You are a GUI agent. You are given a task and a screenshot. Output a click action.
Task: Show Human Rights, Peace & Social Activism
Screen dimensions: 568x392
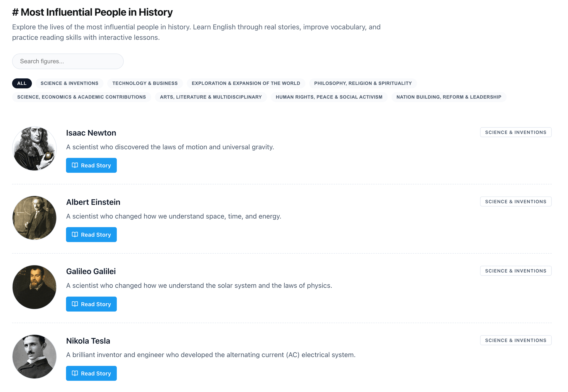[329, 97]
